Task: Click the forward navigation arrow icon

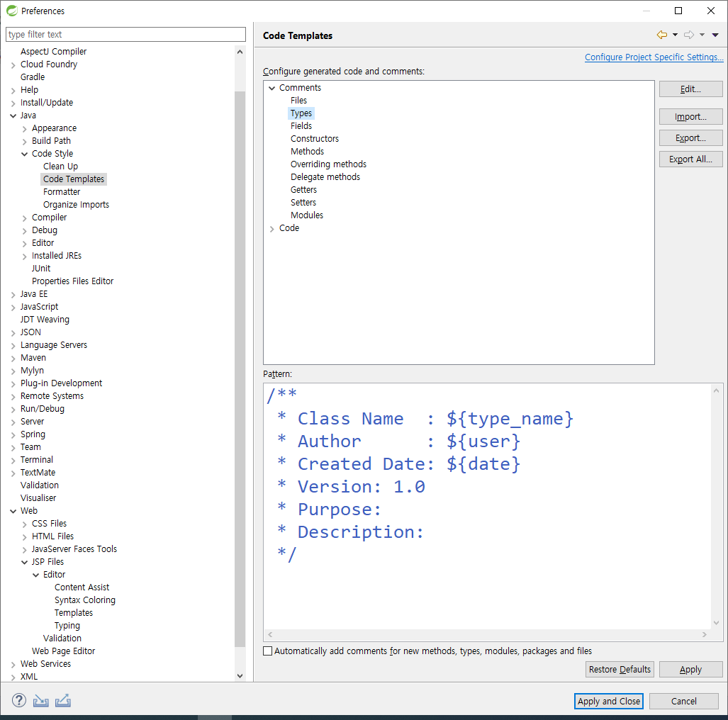Action: point(689,35)
